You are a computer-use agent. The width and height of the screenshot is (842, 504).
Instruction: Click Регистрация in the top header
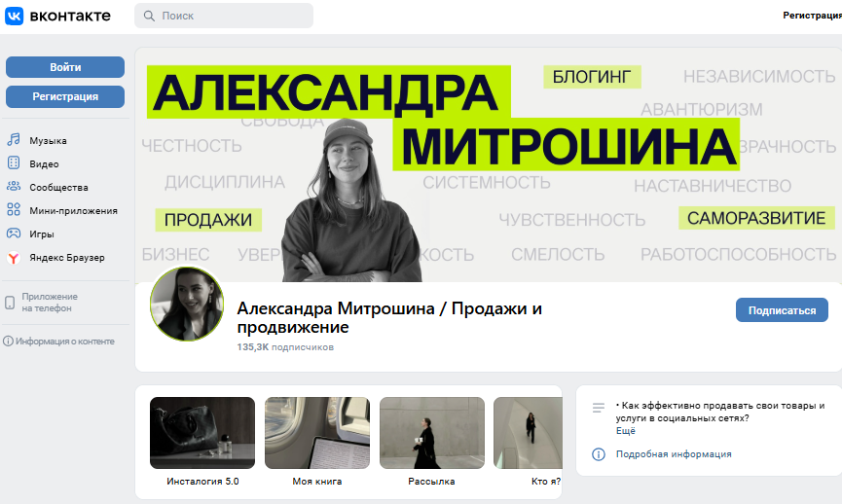click(x=812, y=16)
